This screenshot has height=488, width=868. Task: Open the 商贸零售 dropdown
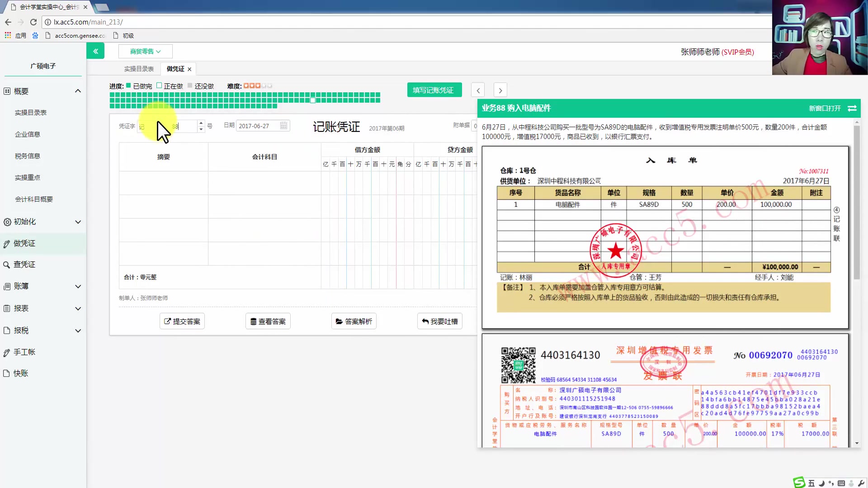pos(145,51)
